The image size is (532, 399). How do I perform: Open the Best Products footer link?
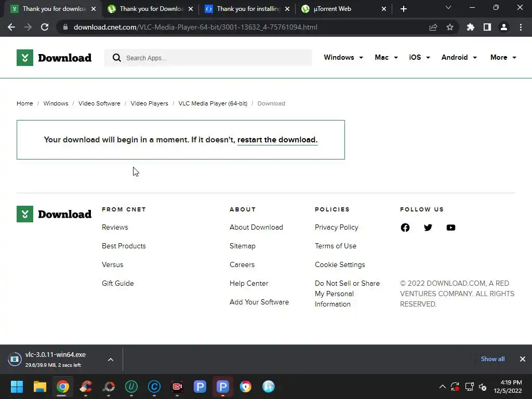124,246
